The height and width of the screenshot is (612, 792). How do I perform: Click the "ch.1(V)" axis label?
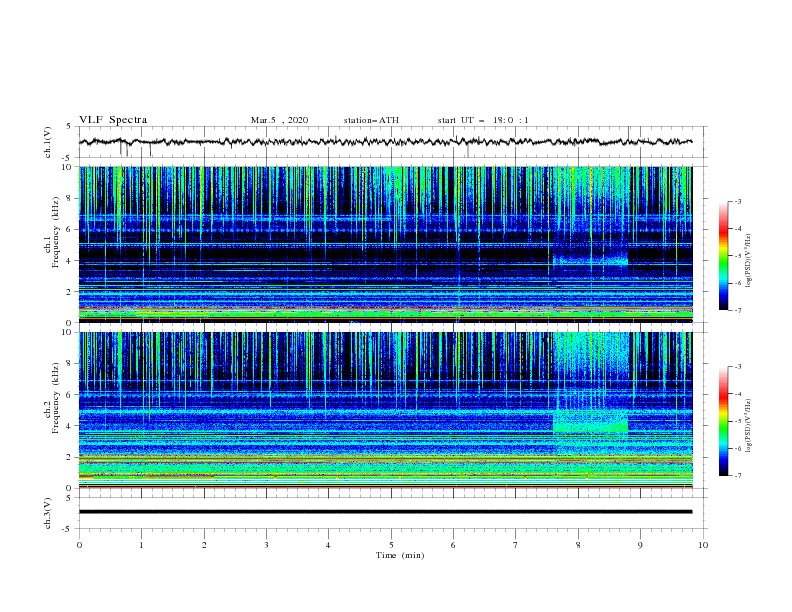[48, 142]
